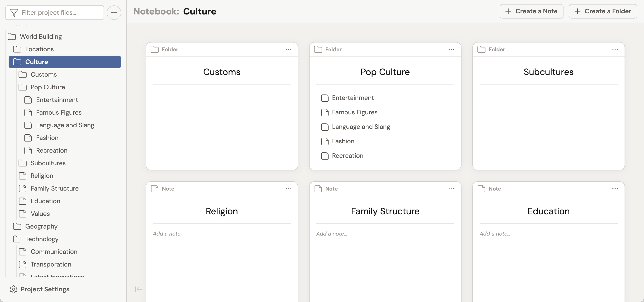644x302 pixels.
Task: Click the folder icon on the Customs card header
Action: [154, 49]
